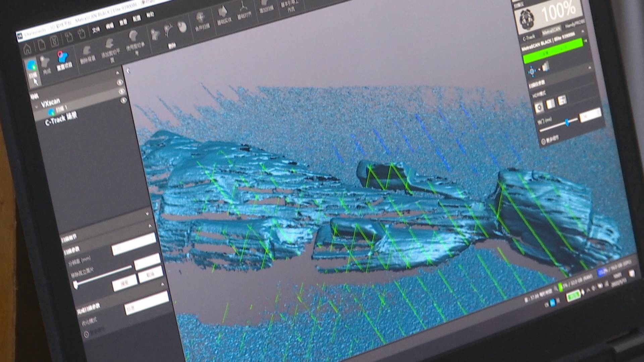The image size is (644, 362).
Task: Collapse the navigation tree panel arrow
Action: 117,73
